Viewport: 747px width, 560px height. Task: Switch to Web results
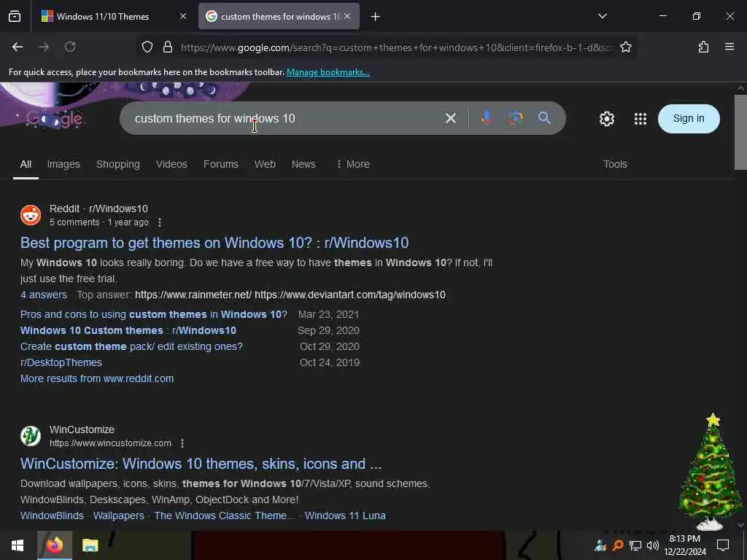pos(265,164)
